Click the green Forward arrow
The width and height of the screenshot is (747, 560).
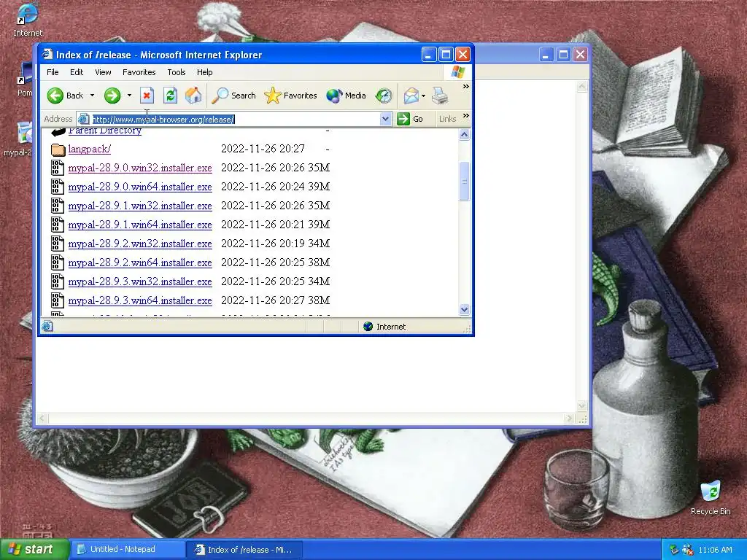pyautogui.click(x=112, y=96)
